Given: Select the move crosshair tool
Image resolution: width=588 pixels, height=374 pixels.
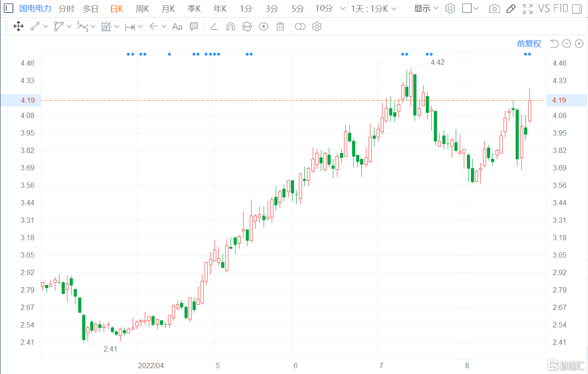Looking at the screenshot, I should tap(18, 26).
